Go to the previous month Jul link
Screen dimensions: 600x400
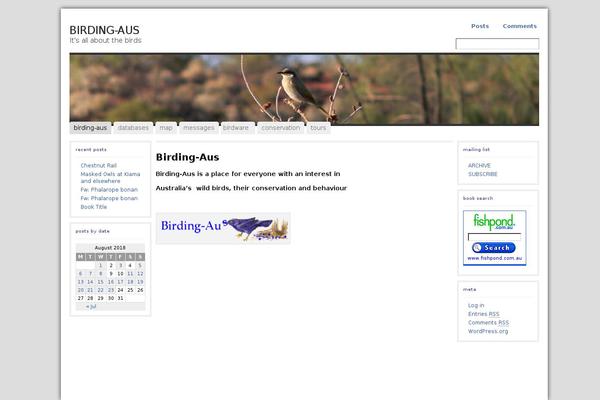pos(91,306)
